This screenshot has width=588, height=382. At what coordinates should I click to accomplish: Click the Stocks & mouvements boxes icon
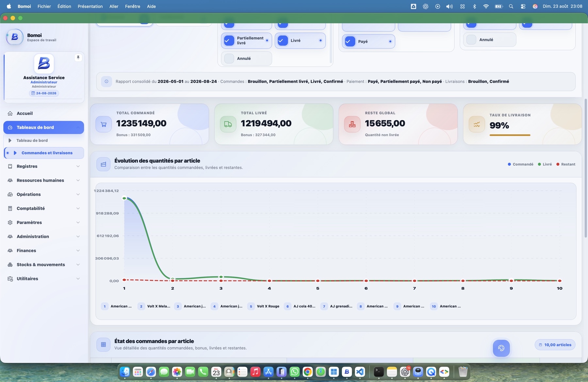[x=10, y=265]
